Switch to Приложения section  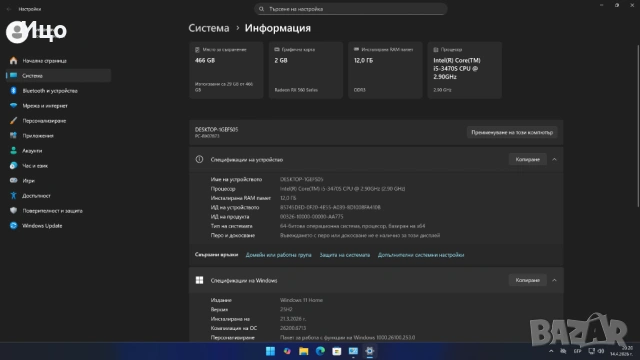pyautogui.click(x=58, y=136)
